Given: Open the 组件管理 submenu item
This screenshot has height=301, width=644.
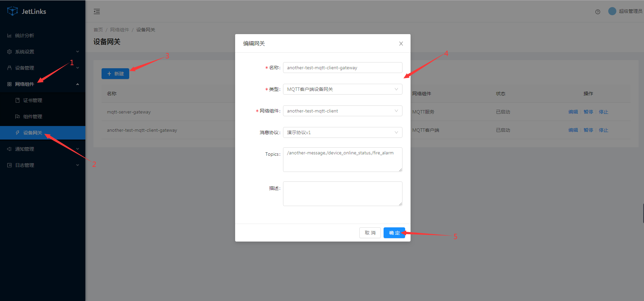Looking at the screenshot, I should [x=33, y=117].
